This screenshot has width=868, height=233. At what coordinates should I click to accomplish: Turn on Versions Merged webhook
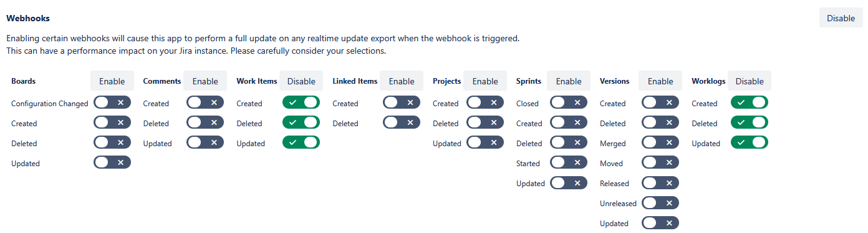pyautogui.click(x=660, y=142)
